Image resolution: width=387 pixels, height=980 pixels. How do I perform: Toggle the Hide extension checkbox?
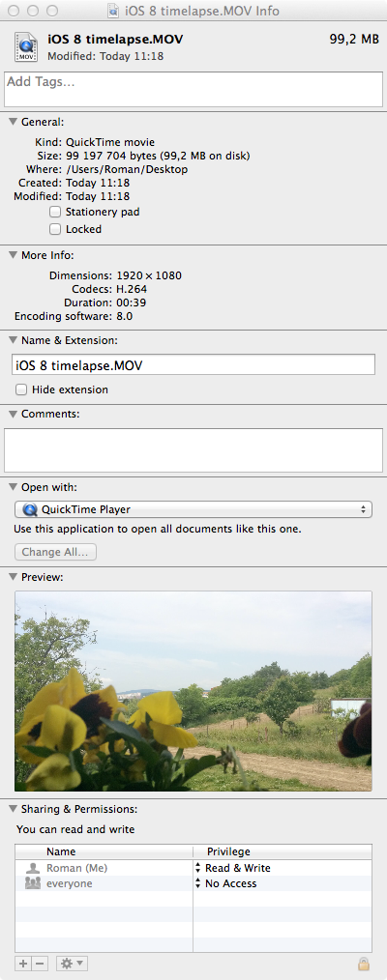click(x=21, y=390)
